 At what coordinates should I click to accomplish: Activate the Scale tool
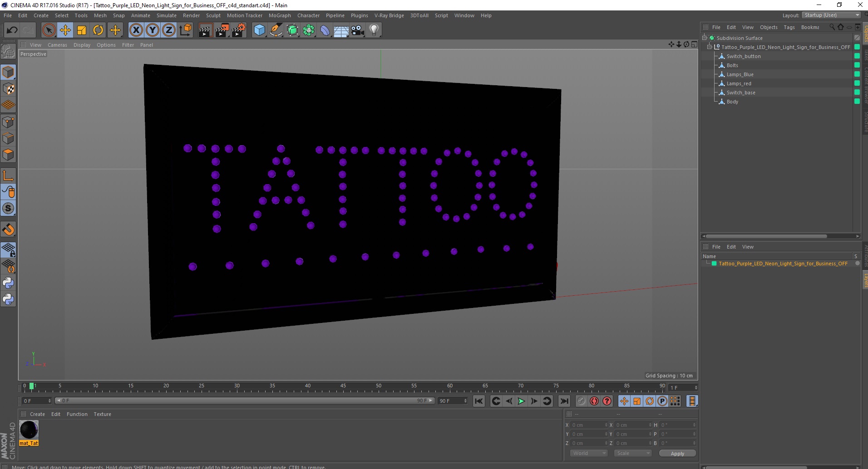pos(82,30)
